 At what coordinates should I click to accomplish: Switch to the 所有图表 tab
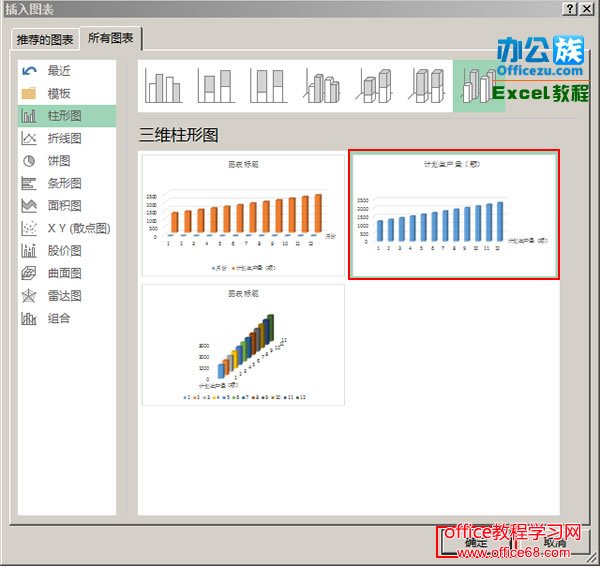111,38
